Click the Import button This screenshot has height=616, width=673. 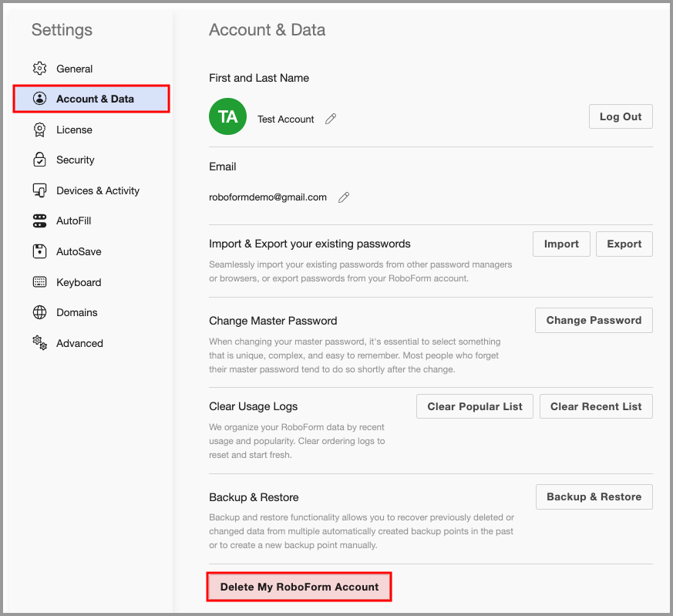click(x=561, y=244)
